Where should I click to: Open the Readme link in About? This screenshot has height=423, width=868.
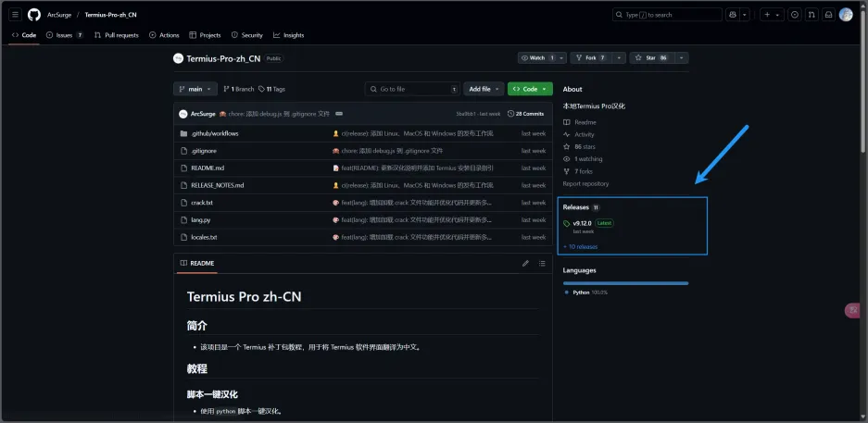580,122
